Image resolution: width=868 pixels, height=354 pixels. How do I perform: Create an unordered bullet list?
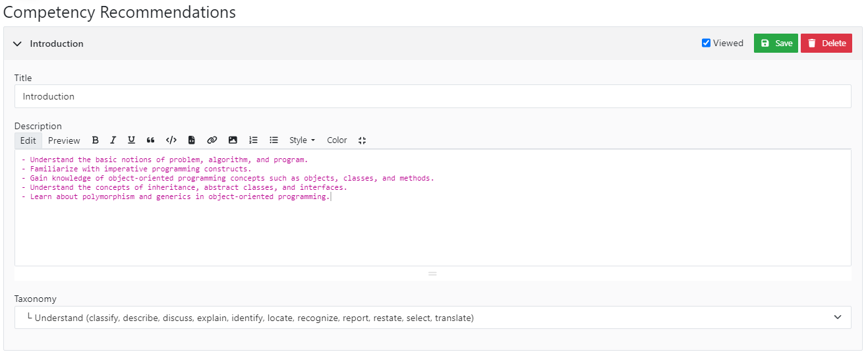274,140
